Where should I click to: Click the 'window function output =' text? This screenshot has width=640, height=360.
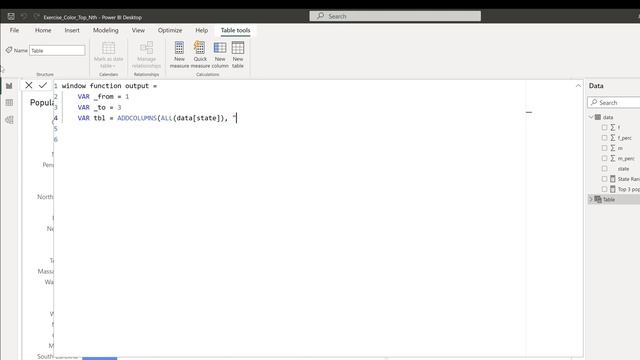pos(109,86)
